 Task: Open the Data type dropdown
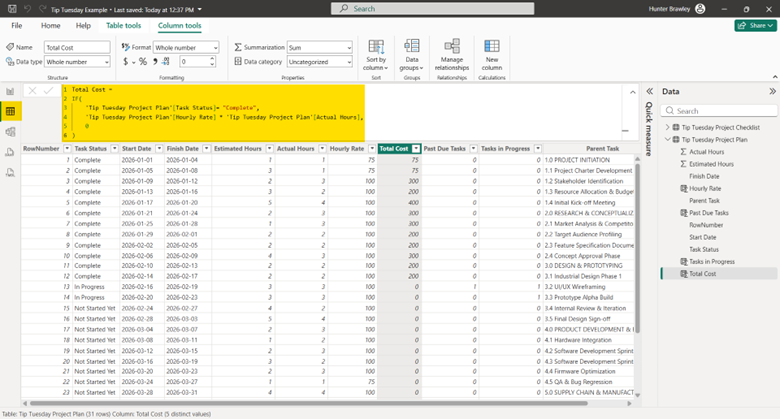[79, 62]
